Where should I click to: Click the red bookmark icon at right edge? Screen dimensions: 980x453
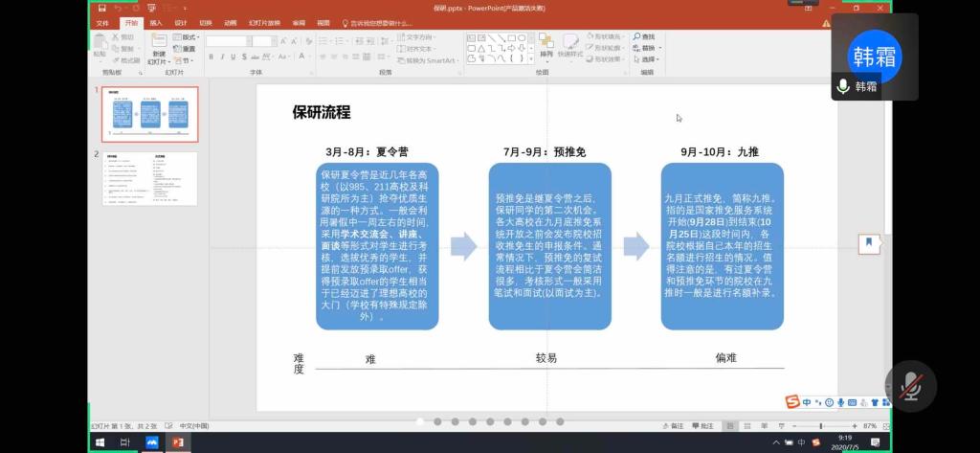coord(869,242)
